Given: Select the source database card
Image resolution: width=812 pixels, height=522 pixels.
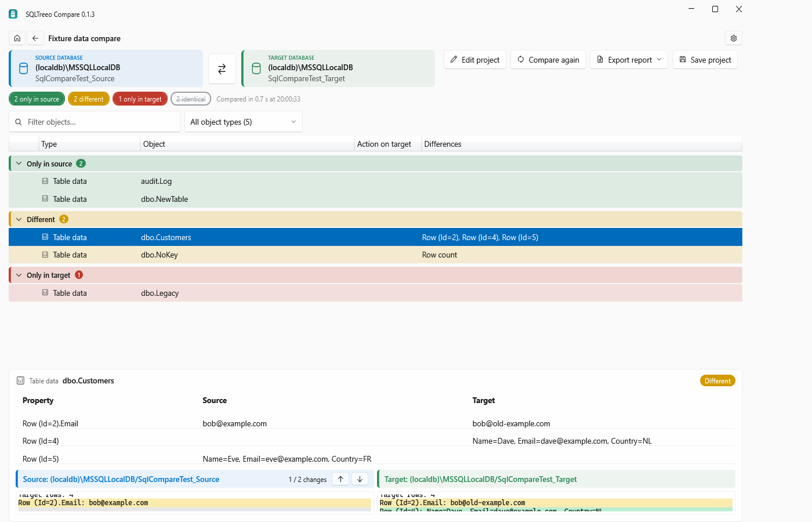Looking at the screenshot, I should [x=106, y=68].
